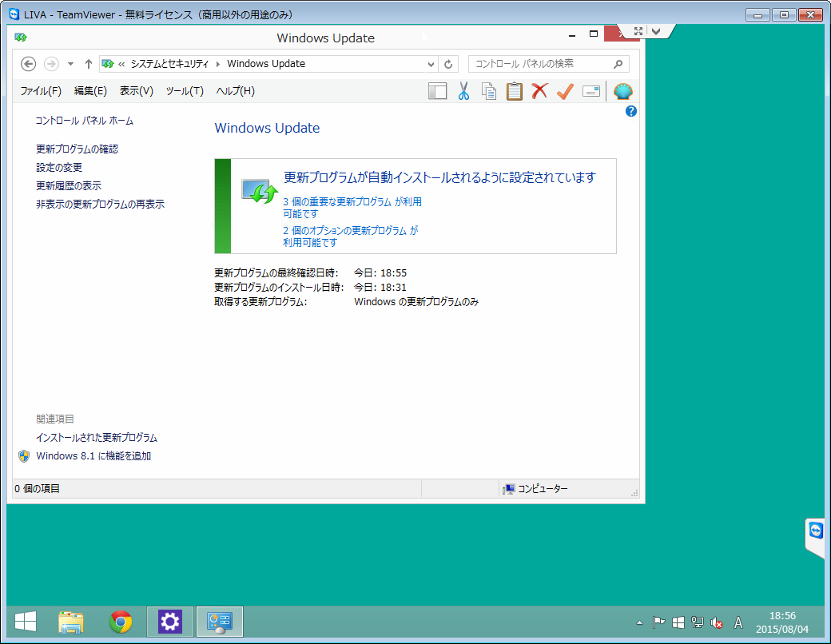
Task: Toggle the layout pane toolbar icon
Action: point(438,91)
